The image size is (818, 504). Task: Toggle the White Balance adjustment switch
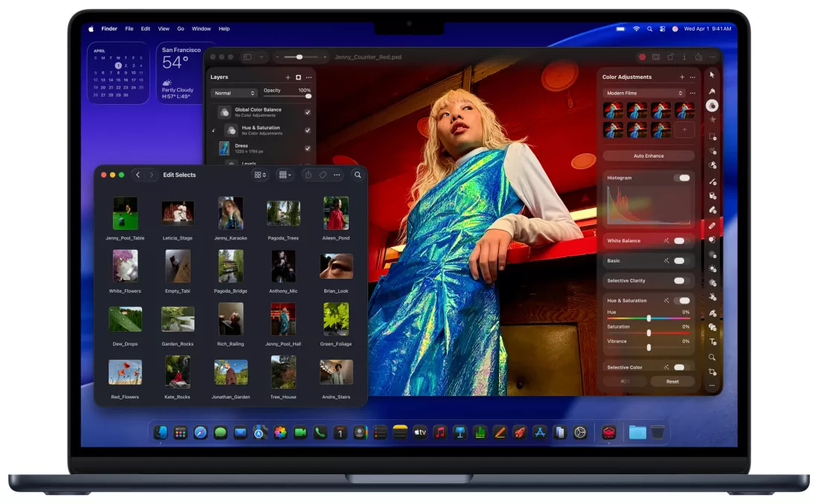click(679, 241)
